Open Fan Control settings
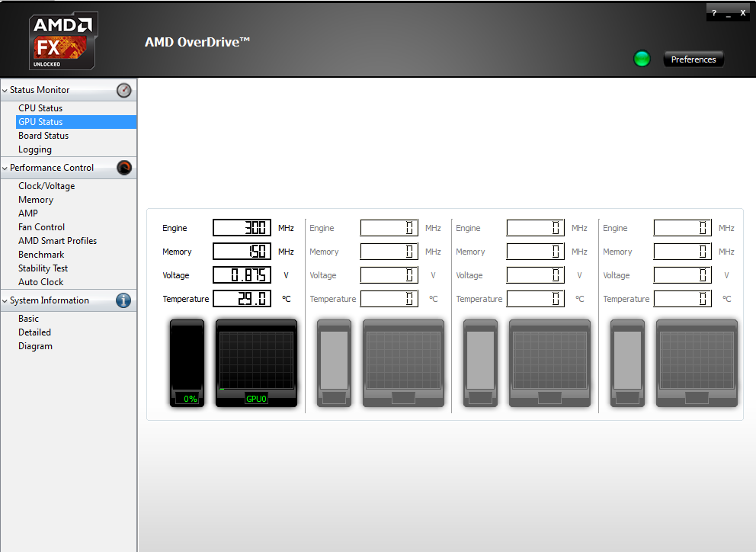 coord(41,226)
